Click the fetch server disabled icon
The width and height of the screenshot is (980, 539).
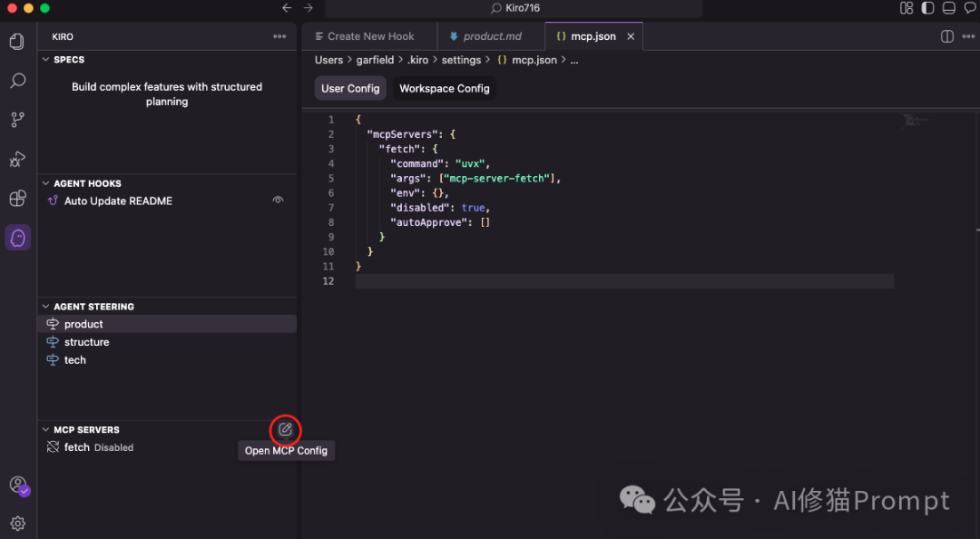coord(54,447)
